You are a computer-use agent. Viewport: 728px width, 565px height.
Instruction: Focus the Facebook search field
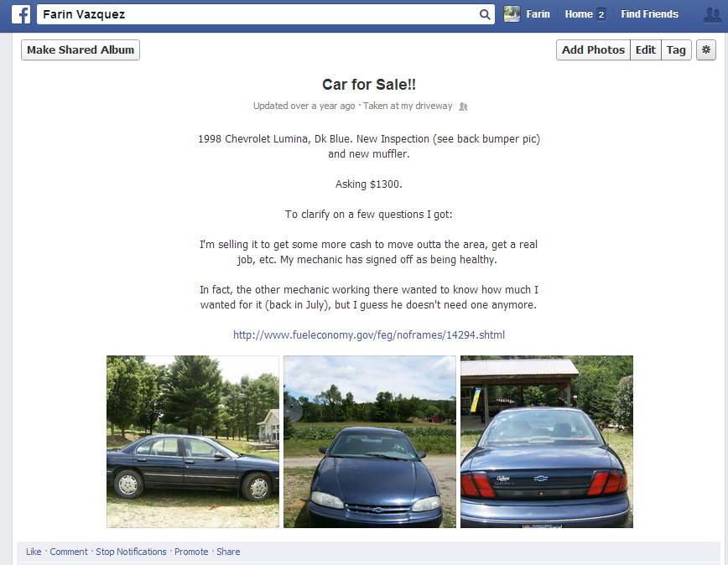click(258, 14)
